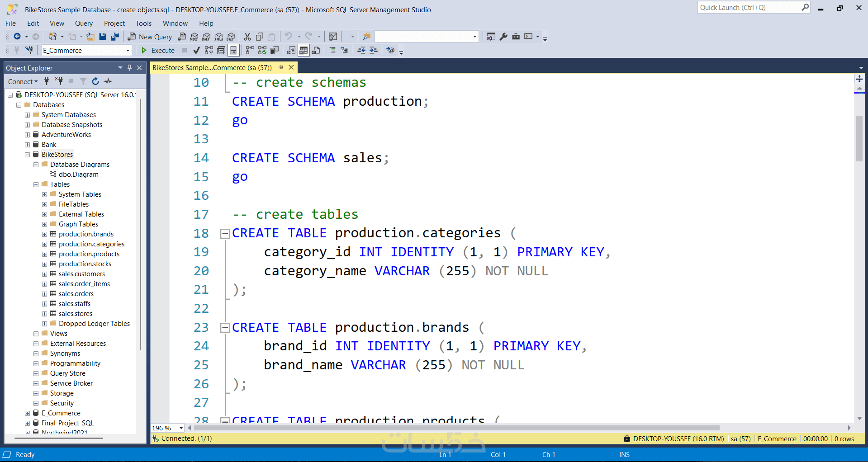Toggle the Object Explorer auto-hide pin

(130, 68)
